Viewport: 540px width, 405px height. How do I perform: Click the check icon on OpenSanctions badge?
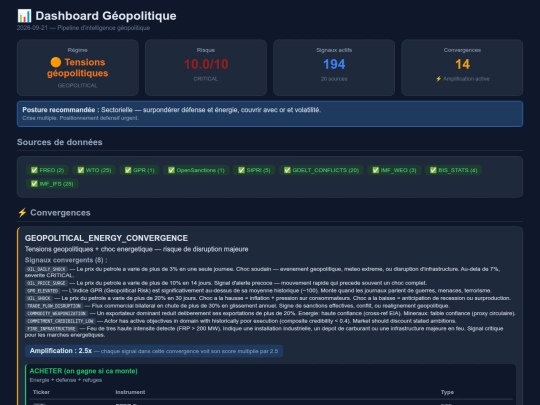click(x=171, y=170)
